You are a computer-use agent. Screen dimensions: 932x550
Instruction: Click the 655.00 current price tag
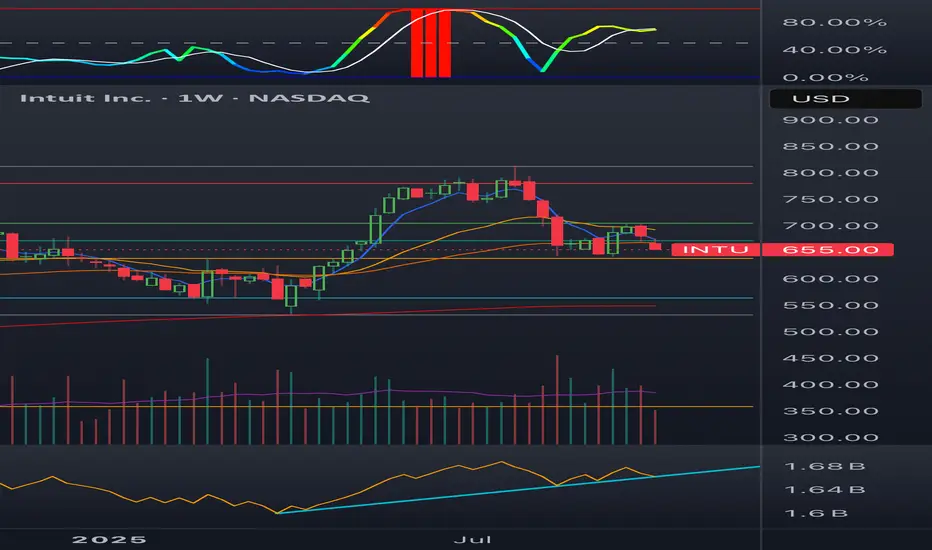coord(827,250)
